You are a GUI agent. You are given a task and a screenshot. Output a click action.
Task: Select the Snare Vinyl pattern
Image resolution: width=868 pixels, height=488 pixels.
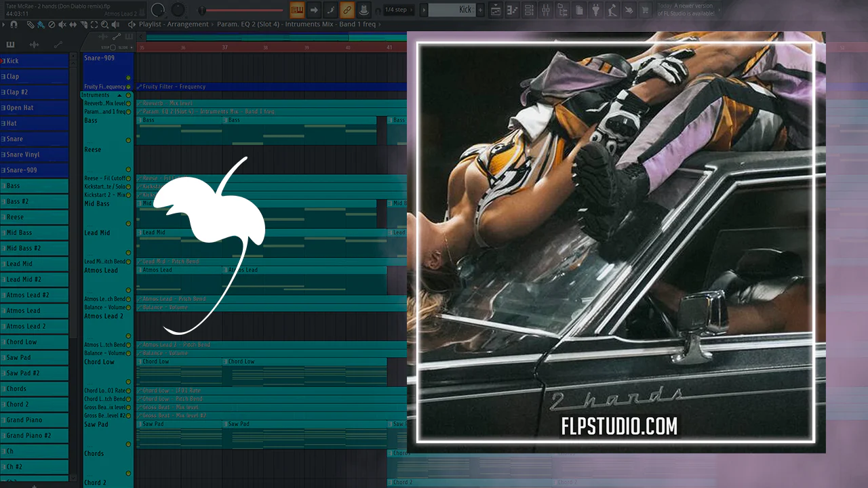tap(35, 155)
